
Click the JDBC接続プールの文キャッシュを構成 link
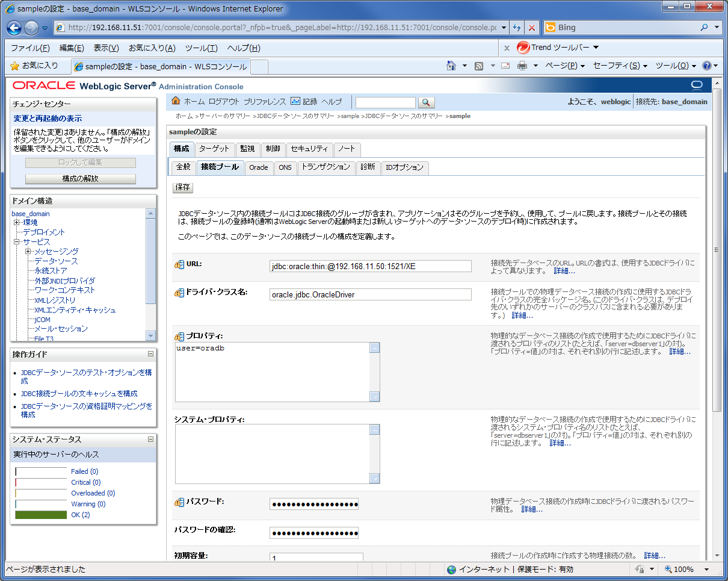pos(79,394)
